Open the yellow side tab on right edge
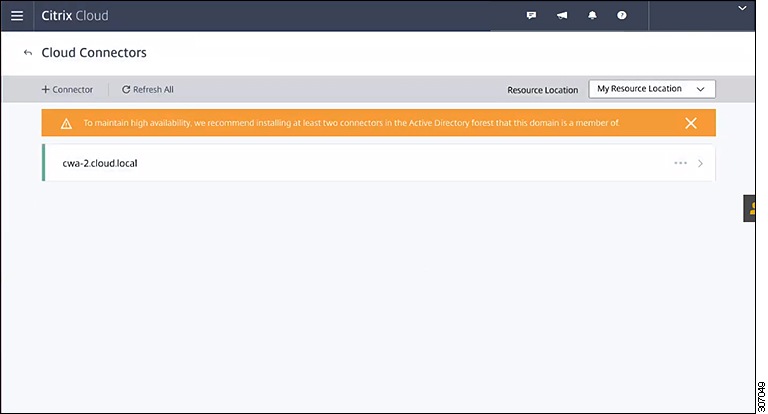 click(x=749, y=208)
